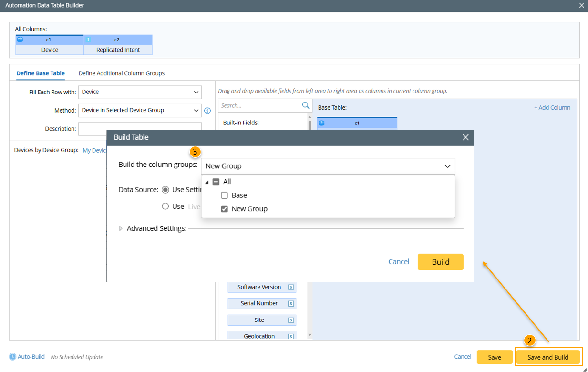Check the Base column group checkbox
The image size is (588, 372).
pyautogui.click(x=225, y=195)
